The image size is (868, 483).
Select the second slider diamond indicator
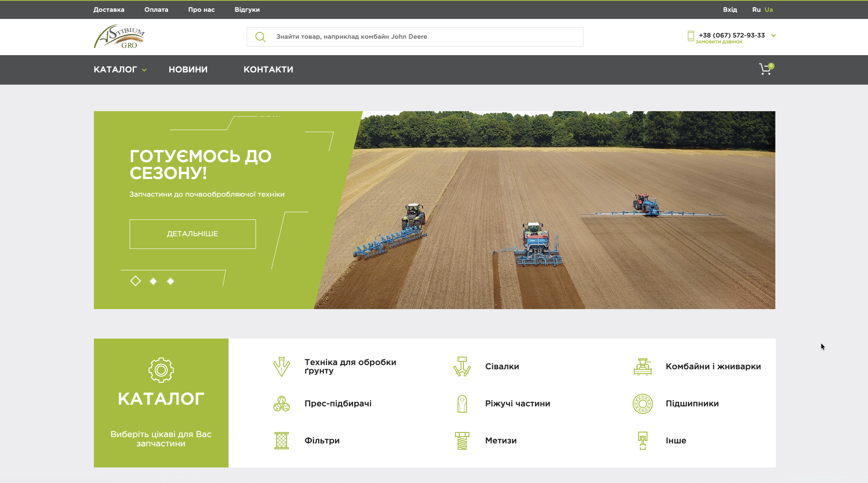(x=153, y=281)
